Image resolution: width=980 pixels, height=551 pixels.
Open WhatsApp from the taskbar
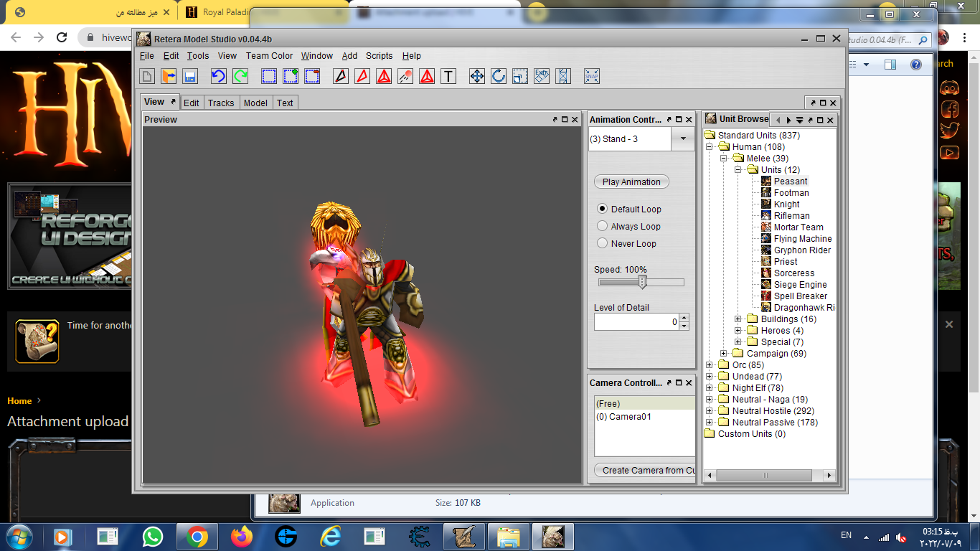pos(153,536)
